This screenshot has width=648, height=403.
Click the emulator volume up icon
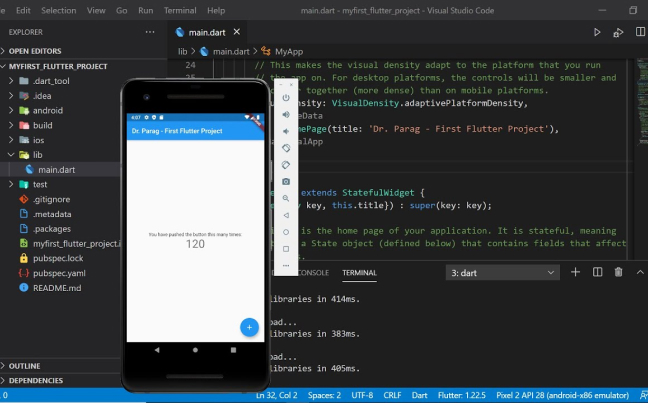pos(286,114)
